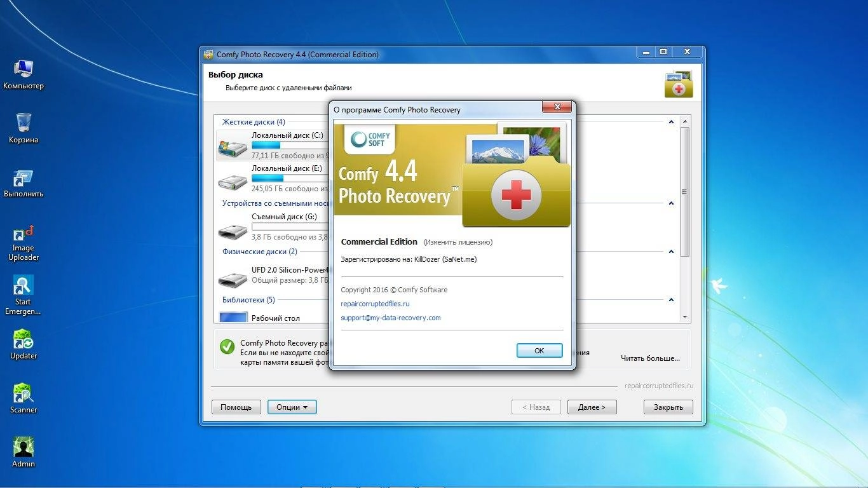The image size is (868, 488).
Task: Select the Съемный диск (G:) drive icon
Action: click(x=233, y=230)
